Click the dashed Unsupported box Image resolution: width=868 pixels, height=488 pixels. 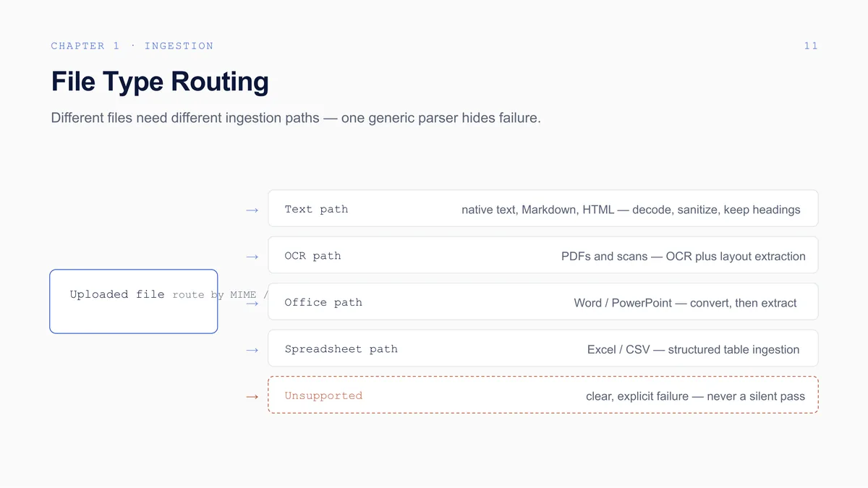pos(543,395)
